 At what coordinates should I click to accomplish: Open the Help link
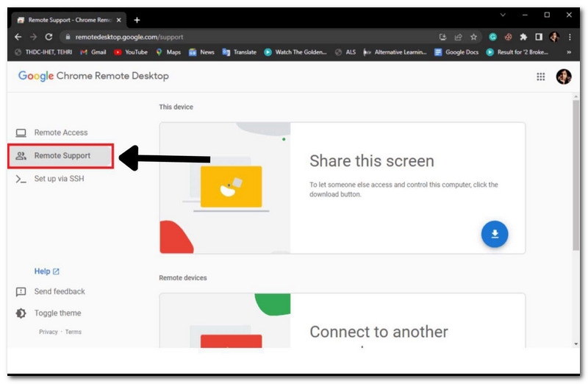click(x=46, y=271)
